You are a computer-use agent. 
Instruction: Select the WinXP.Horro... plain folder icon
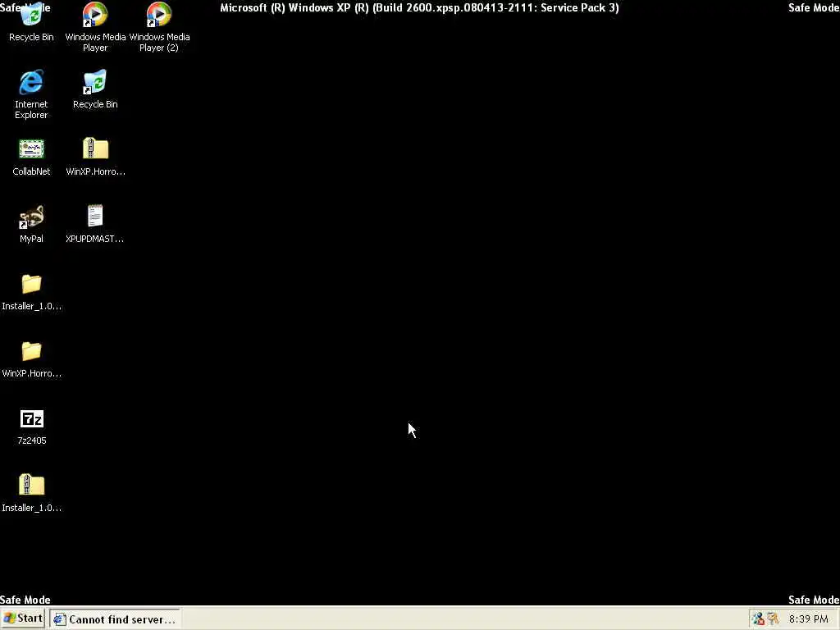point(31,359)
